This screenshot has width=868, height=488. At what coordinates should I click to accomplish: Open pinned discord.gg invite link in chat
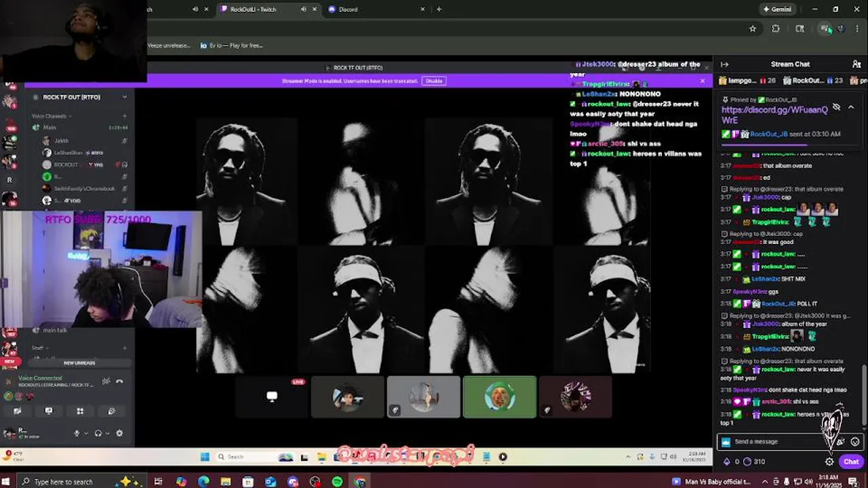click(x=774, y=115)
